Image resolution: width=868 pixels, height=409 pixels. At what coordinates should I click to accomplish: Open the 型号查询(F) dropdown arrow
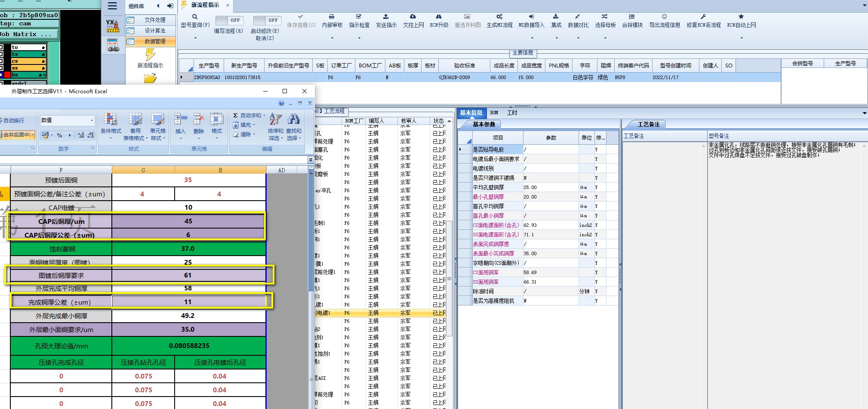tap(195, 38)
